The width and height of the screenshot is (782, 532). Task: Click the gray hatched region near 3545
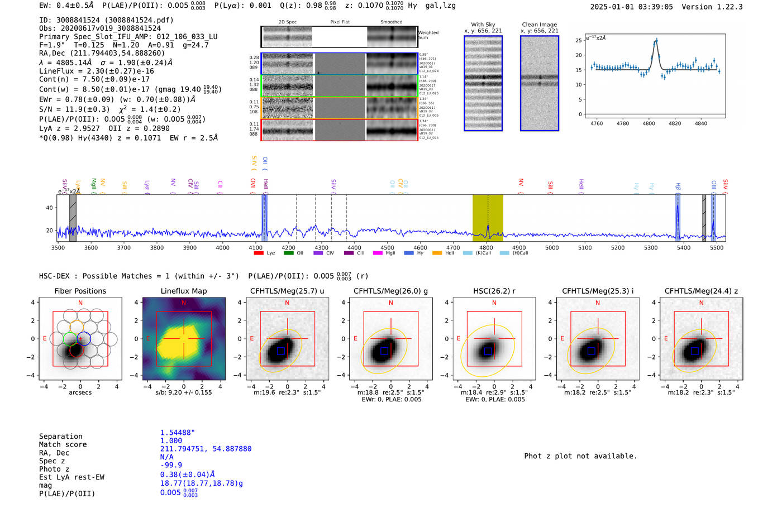(73, 218)
